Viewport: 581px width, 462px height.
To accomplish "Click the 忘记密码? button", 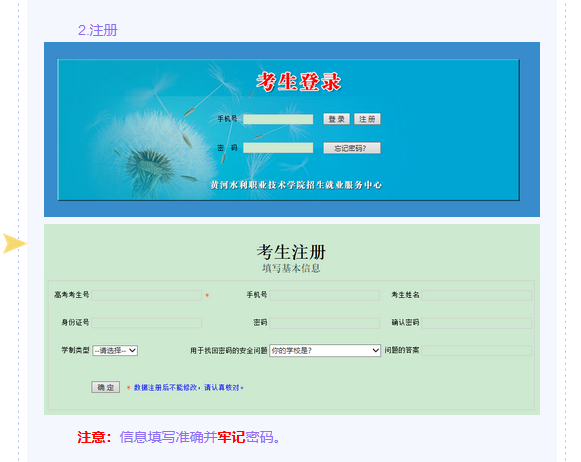I will pyautogui.click(x=352, y=148).
